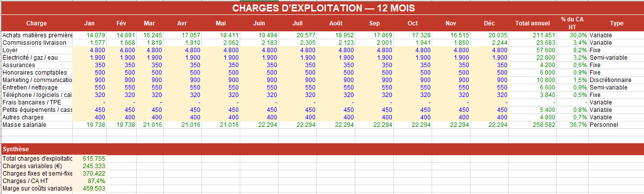Select the % du CA HT header
The height and width of the screenshot is (194, 644).
pyautogui.click(x=572, y=23)
